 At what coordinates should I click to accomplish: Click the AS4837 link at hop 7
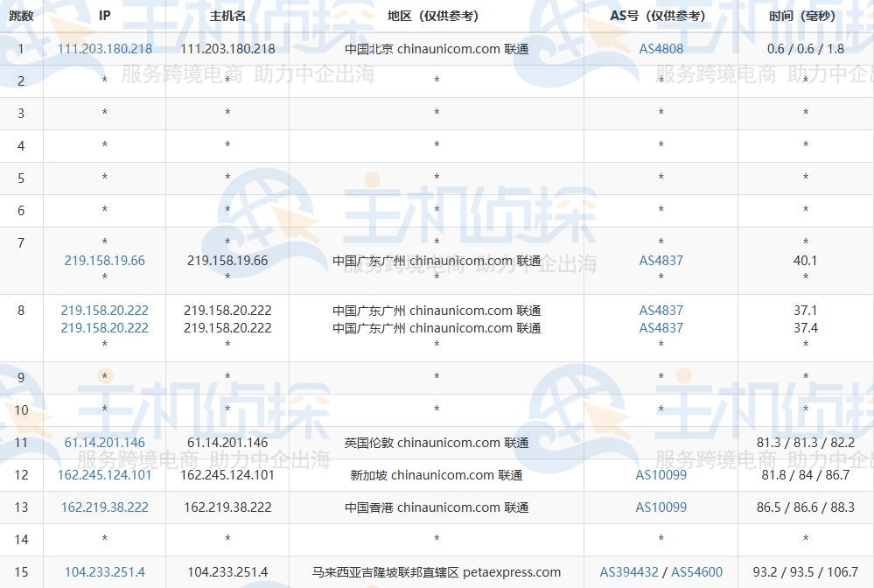(x=660, y=260)
